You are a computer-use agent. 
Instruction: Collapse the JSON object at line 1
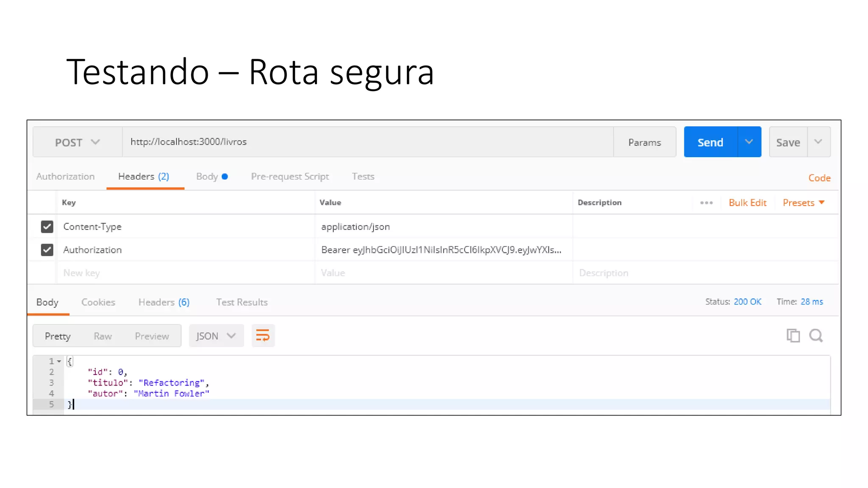point(59,361)
